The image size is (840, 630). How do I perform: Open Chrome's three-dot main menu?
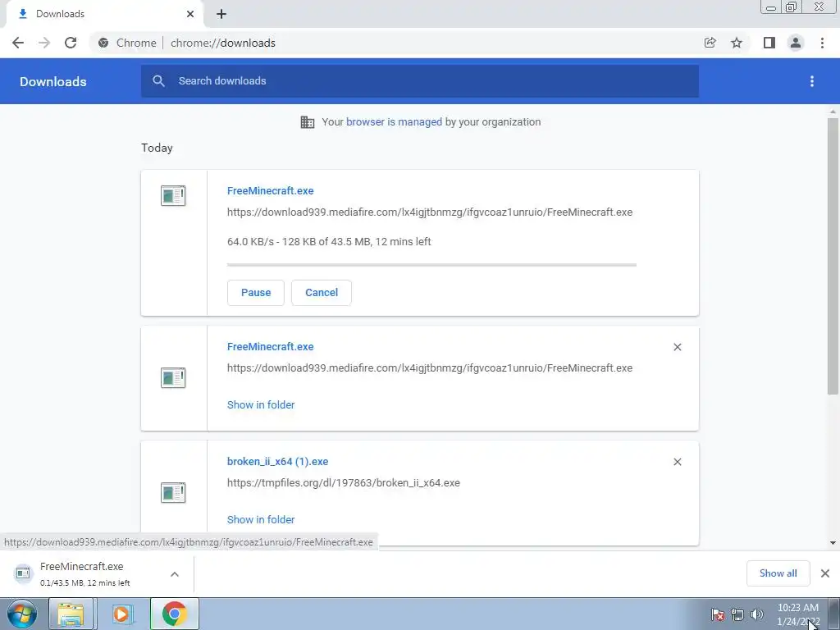click(822, 43)
